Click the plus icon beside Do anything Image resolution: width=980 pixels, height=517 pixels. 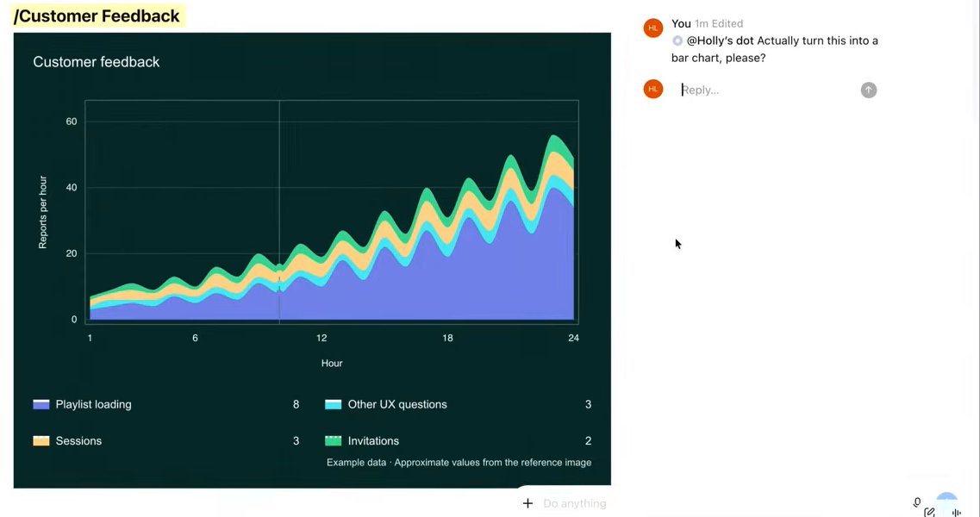pos(527,503)
